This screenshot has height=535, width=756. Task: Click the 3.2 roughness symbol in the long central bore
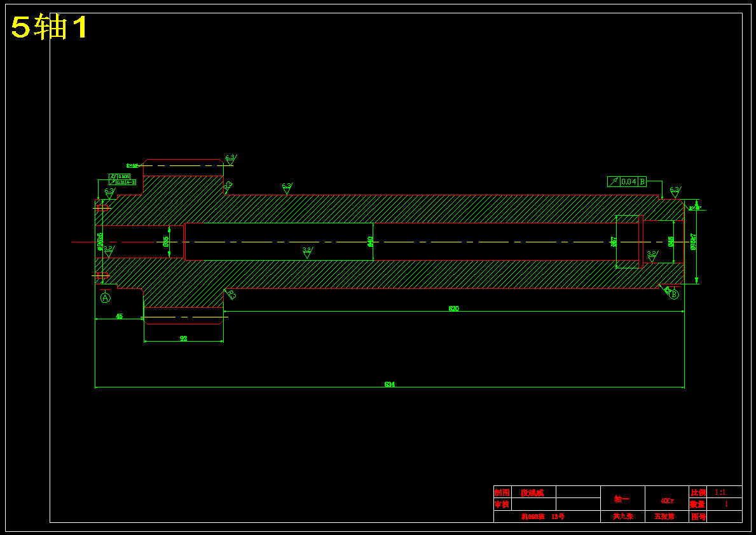tap(307, 253)
